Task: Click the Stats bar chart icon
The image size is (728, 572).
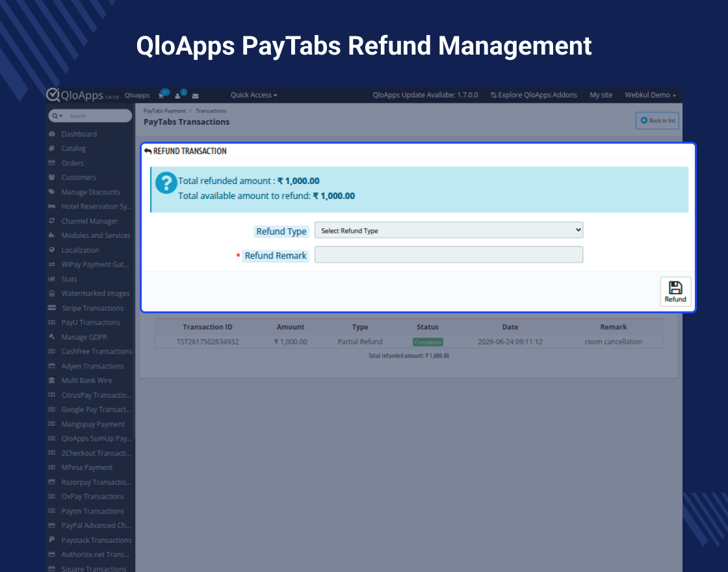Action: [x=51, y=279]
